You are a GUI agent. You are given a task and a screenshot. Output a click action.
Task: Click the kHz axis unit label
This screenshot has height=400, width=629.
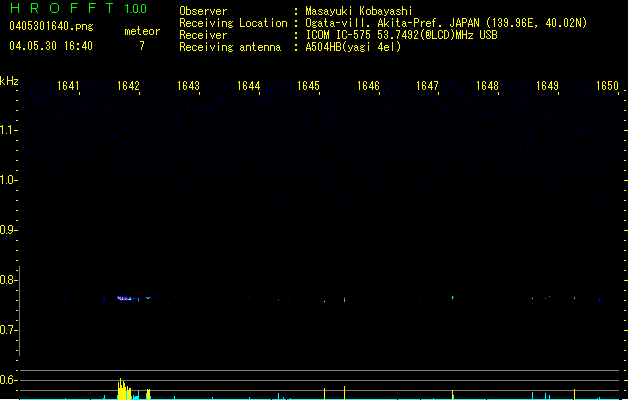pyautogui.click(x=9, y=81)
